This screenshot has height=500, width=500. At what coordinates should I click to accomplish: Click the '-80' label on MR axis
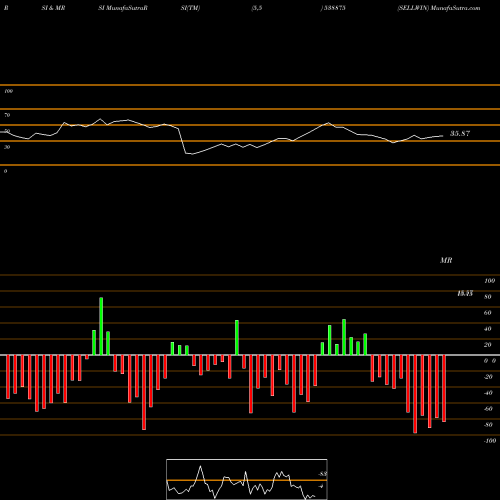click(x=488, y=425)
